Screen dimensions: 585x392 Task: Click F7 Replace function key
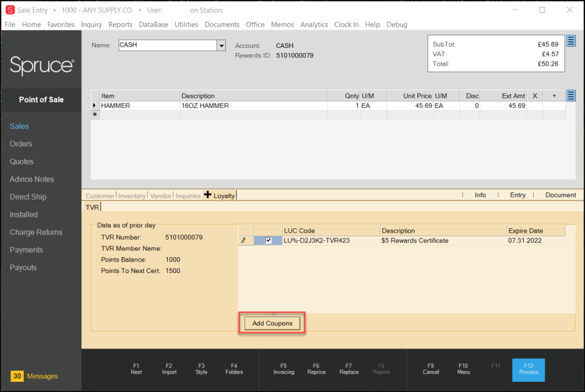pos(349,369)
